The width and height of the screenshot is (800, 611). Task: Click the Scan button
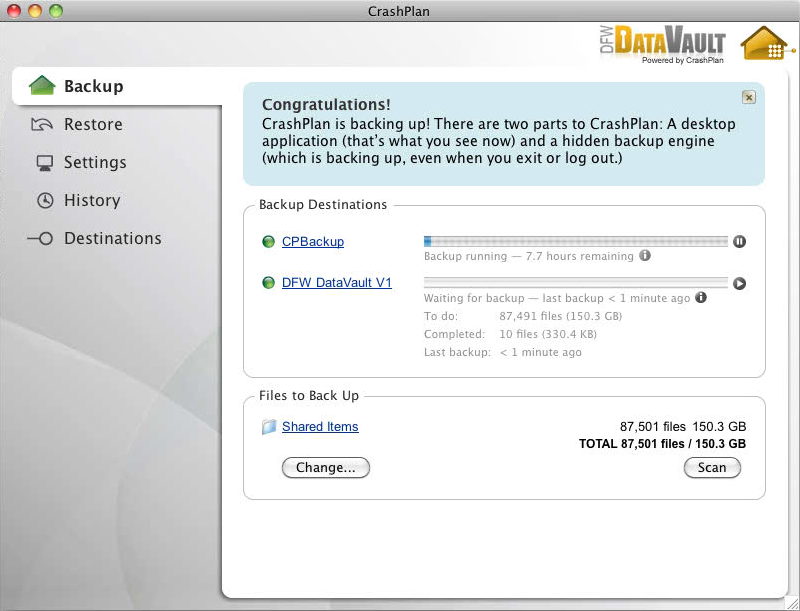(712, 468)
